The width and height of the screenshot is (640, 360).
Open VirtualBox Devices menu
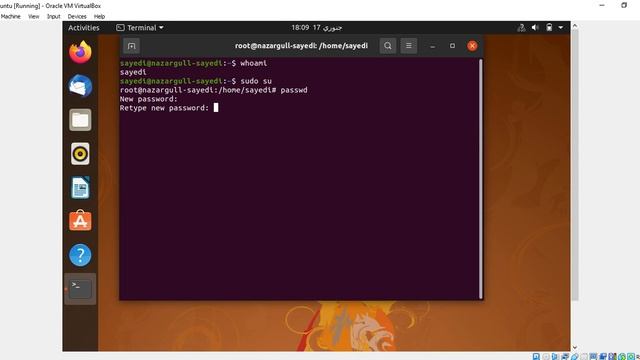(x=77, y=16)
